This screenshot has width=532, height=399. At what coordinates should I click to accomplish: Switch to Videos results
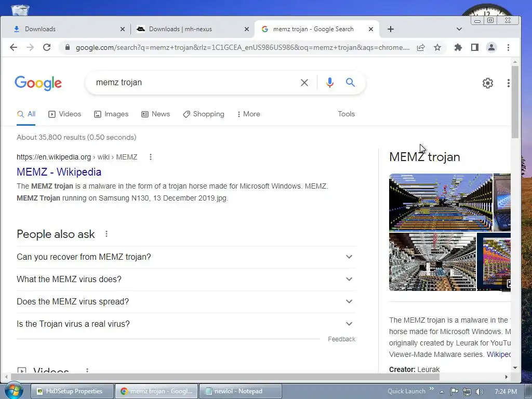[x=65, y=114]
